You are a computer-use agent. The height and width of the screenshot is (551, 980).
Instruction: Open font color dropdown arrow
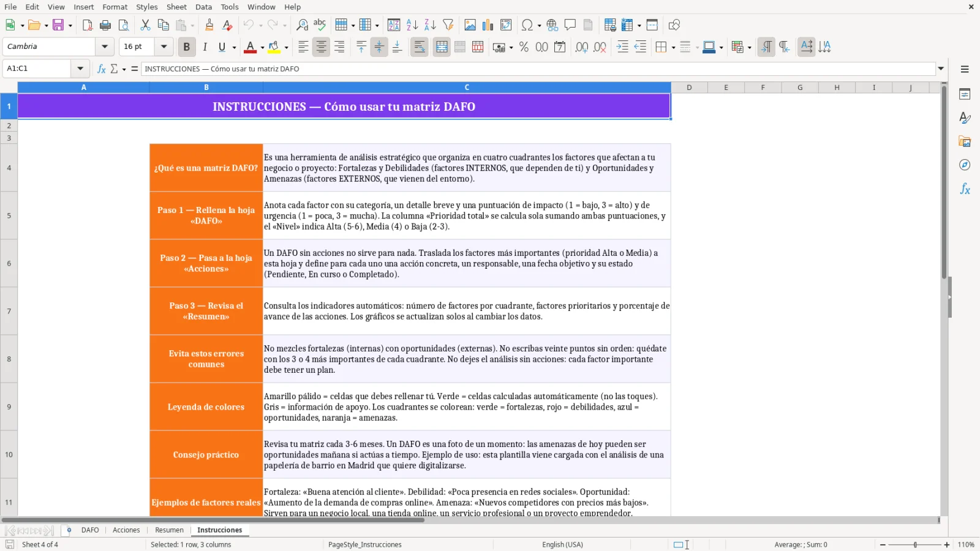click(x=262, y=47)
